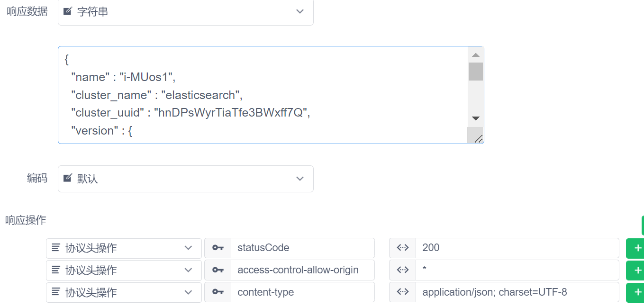This screenshot has height=307, width=644.
Task: Open the 字符串 response data dropdown
Action: pos(185,12)
